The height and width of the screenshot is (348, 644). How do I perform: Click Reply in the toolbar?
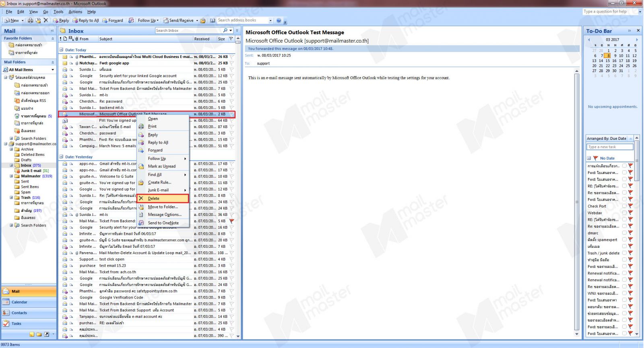(x=61, y=21)
